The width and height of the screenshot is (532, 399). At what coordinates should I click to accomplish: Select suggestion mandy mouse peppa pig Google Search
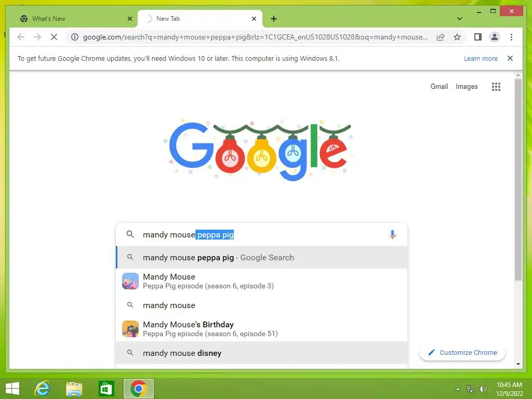point(262,258)
